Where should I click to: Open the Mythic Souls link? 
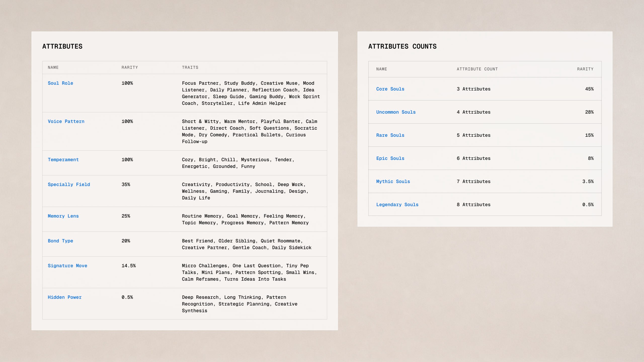[x=393, y=182]
